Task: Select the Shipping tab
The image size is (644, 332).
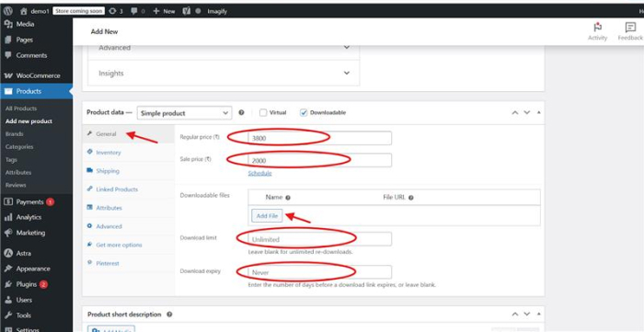Action: point(129,171)
